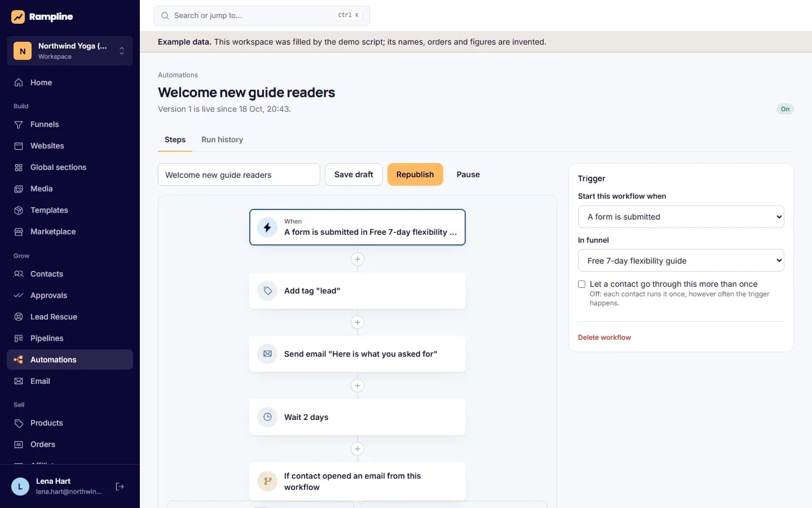Image resolution: width=812 pixels, height=508 pixels.
Task: Add a step below Add tag "lead"
Action: click(x=358, y=322)
